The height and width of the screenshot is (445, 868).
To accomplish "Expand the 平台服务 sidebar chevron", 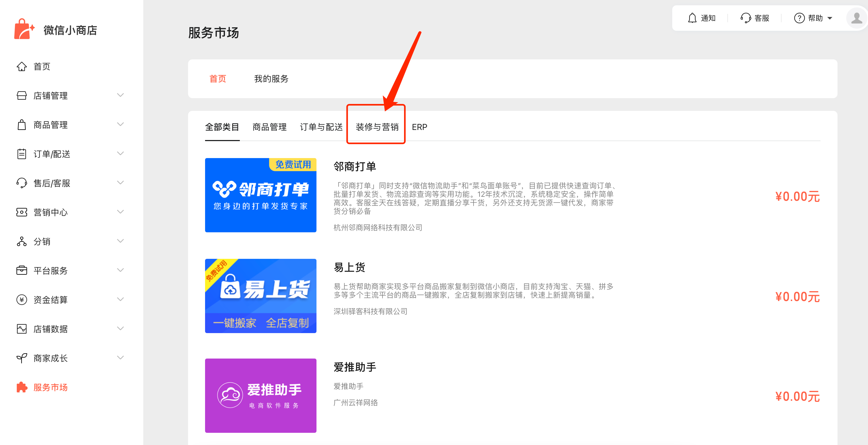I will tap(120, 270).
